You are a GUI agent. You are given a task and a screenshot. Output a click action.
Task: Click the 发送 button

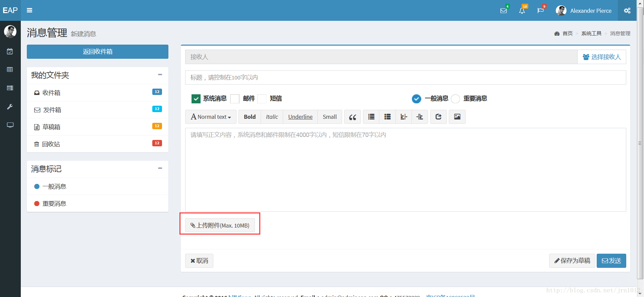(611, 261)
